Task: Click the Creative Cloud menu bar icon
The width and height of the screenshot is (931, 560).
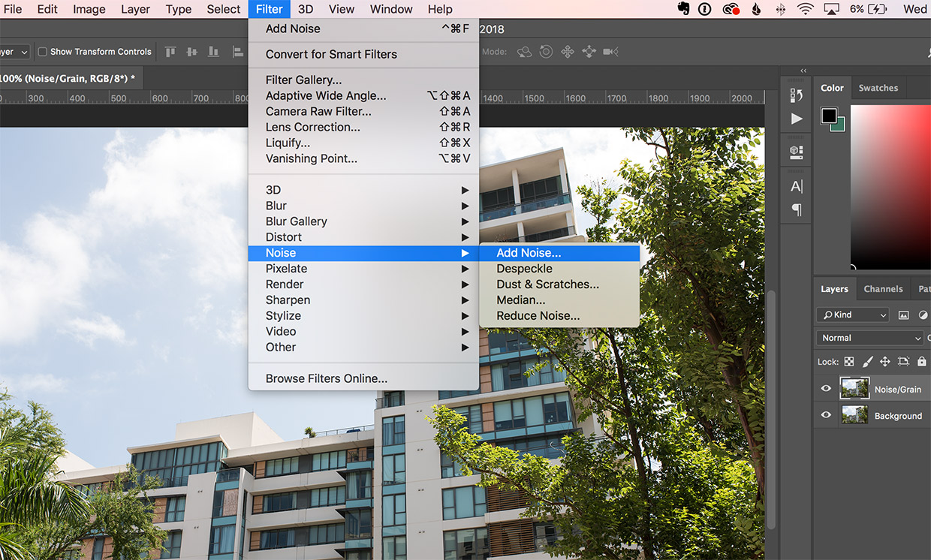Action: [x=731, y=9]
